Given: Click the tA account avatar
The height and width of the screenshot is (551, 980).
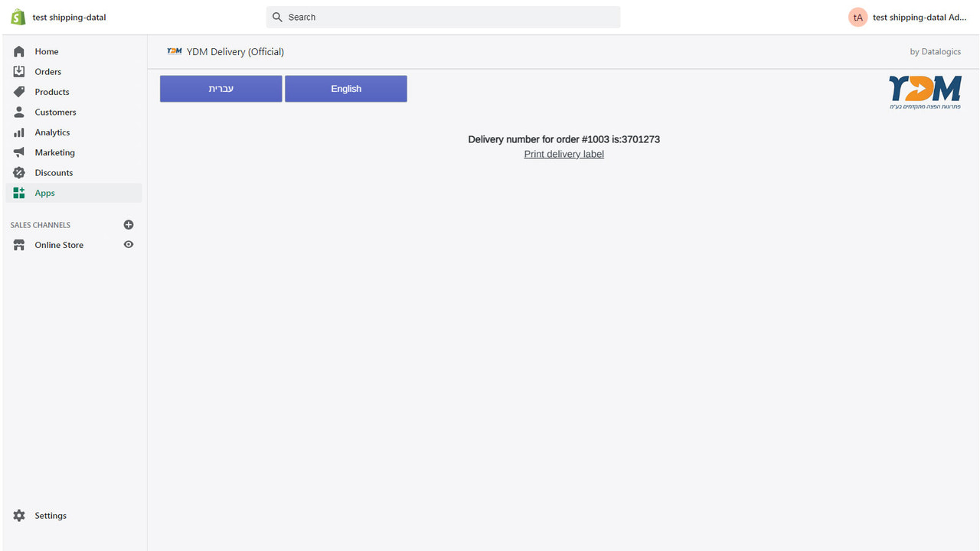Looking at the screenshot, I should click(x=857, y=17).
